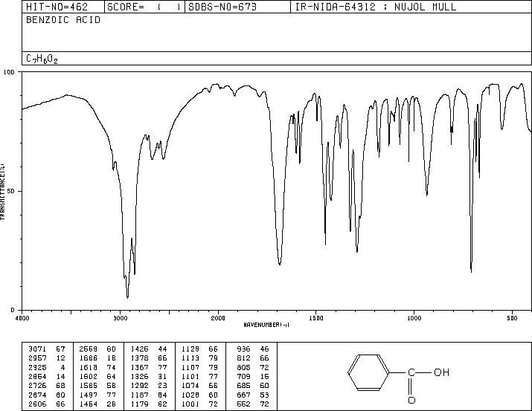Viewport: 532px width, 411px height.
Task: Click the 100 tick label on transmittance axis
Action: 9,72
